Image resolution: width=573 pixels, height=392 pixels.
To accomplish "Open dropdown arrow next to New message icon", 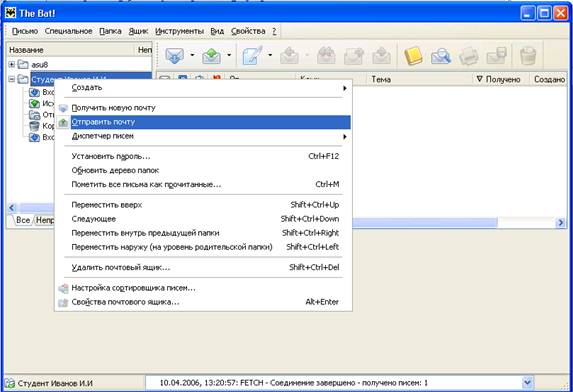I will click(x=270, y=56).
